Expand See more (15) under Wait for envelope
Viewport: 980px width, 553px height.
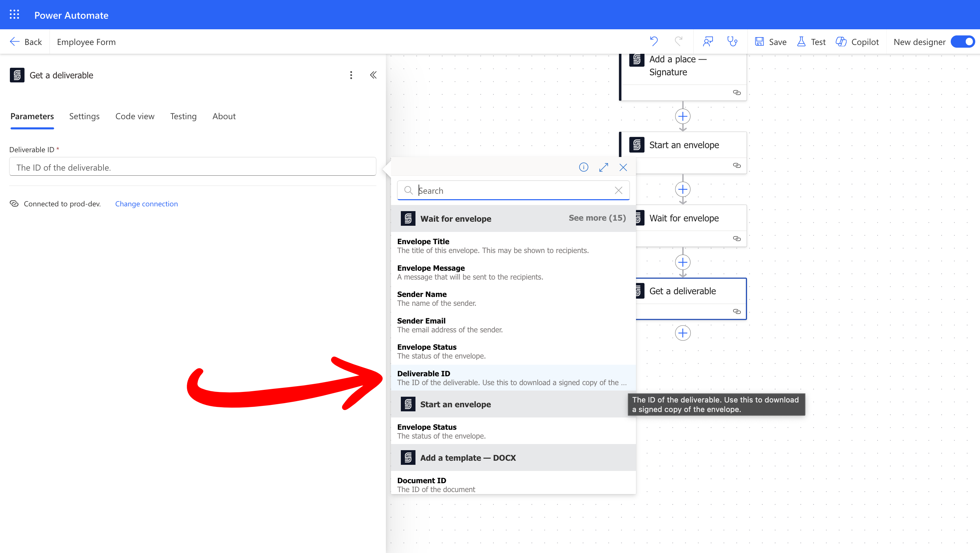(597, 218)
